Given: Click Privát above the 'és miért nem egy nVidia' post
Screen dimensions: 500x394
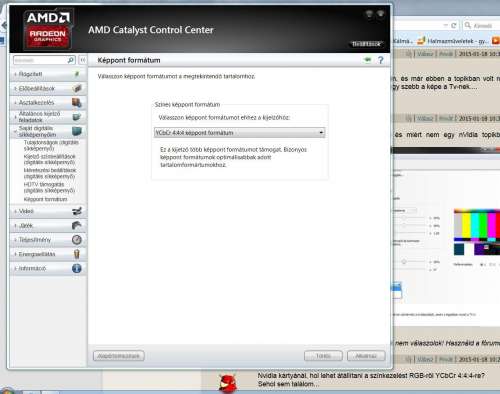Looking at the screenshot, I should tap(446, 118).
